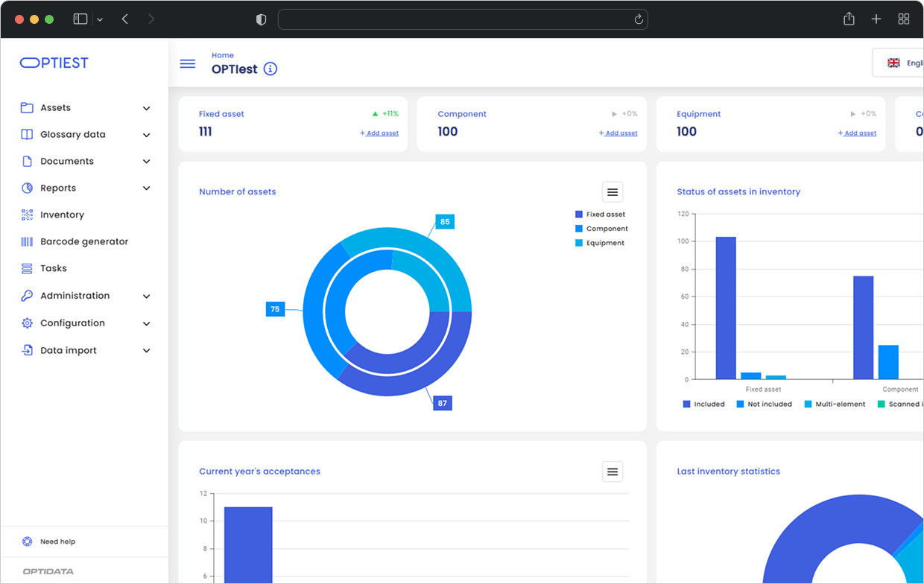
Task: Open Number of assets chart menu icon
Action: pyautogui.click(x=613, y=192)
